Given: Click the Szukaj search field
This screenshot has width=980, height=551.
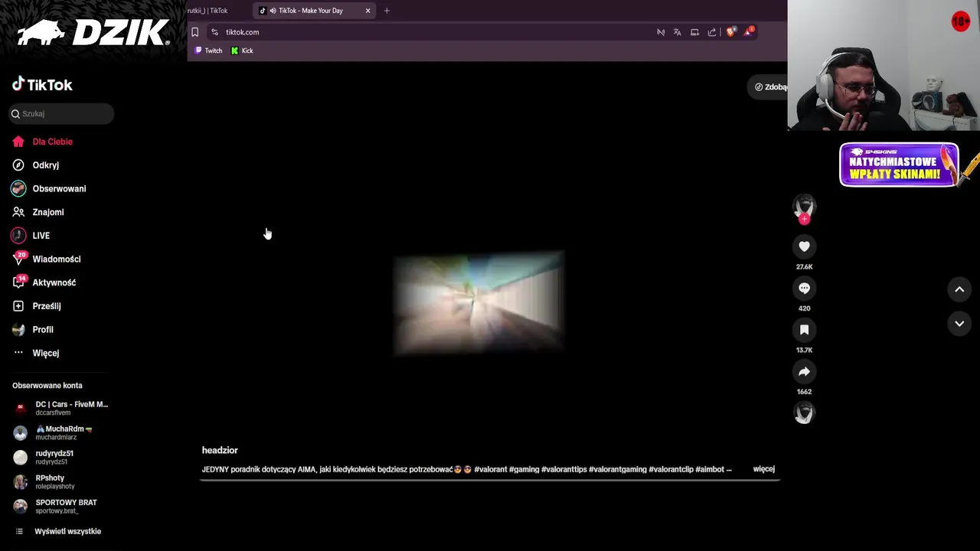Looking at the screenshot, I should (x=61, y=113).
